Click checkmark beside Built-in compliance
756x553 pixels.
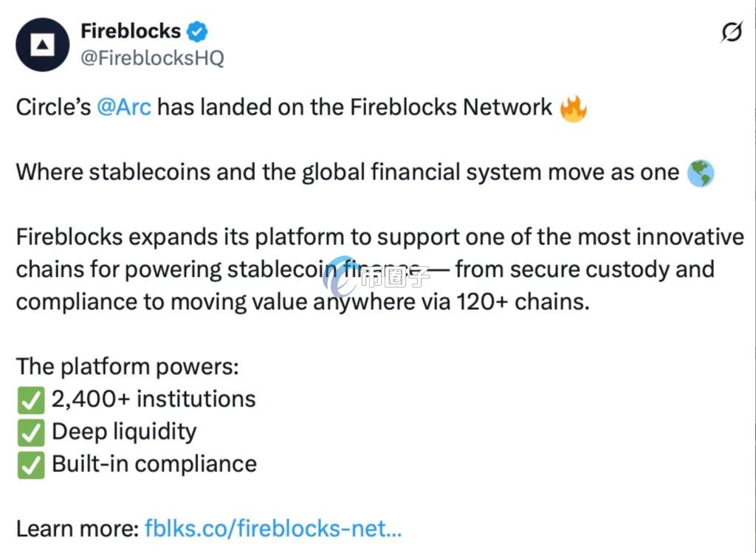30,465
